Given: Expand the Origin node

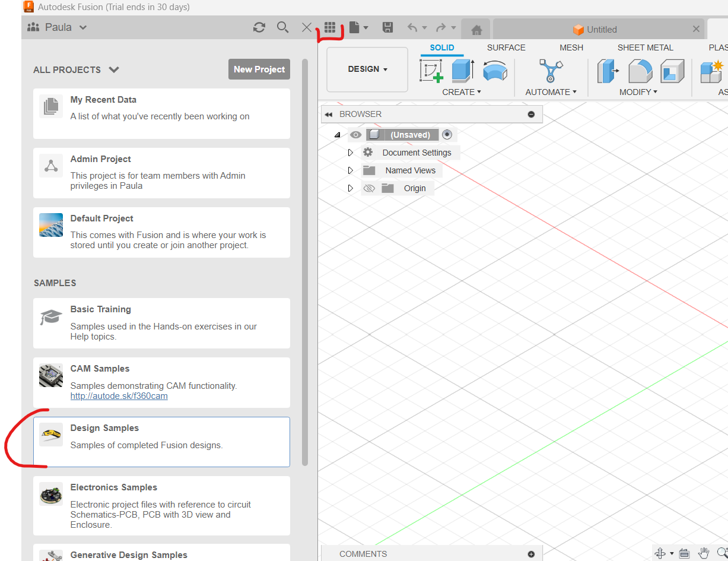Looking at the screenshot, I should point(350,188).
